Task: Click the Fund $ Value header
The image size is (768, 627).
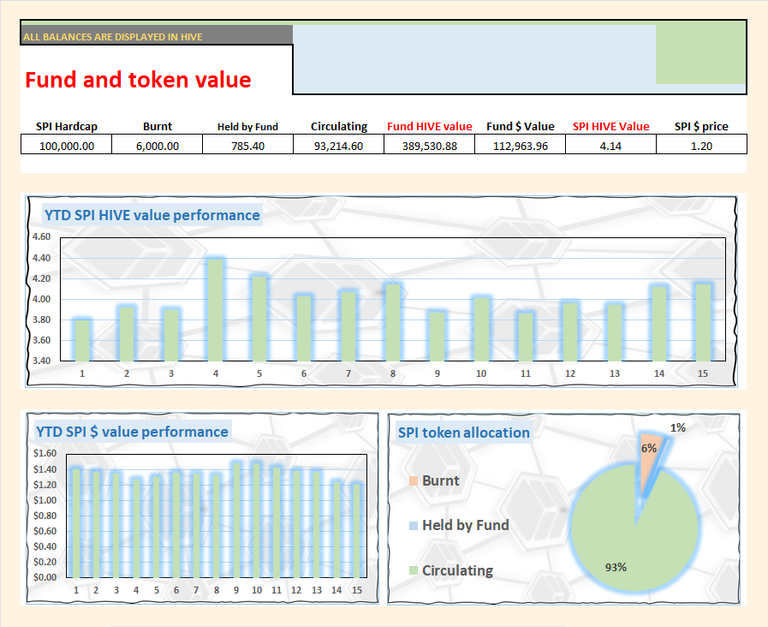Action: pyautogui.click(x=520, y=126)
